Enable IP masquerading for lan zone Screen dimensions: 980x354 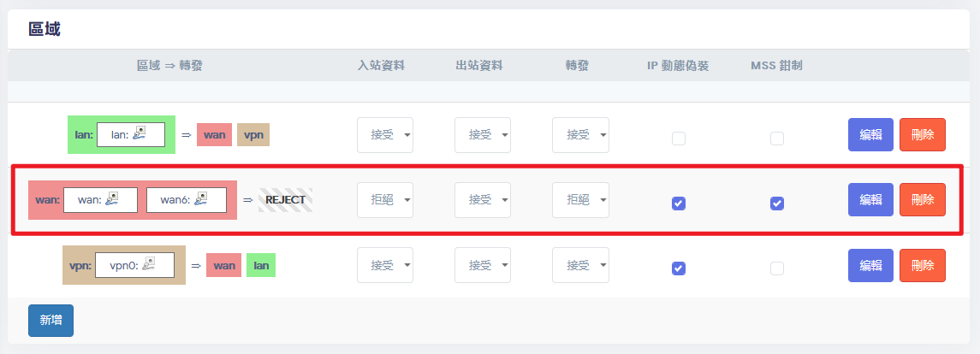coord(679,138)
